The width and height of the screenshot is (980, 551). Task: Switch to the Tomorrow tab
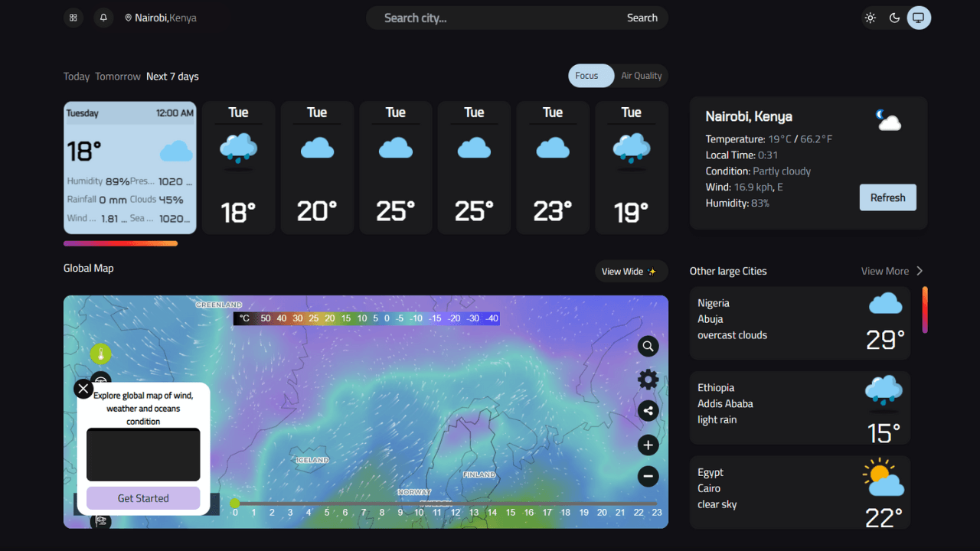click(x=118, y=77)
